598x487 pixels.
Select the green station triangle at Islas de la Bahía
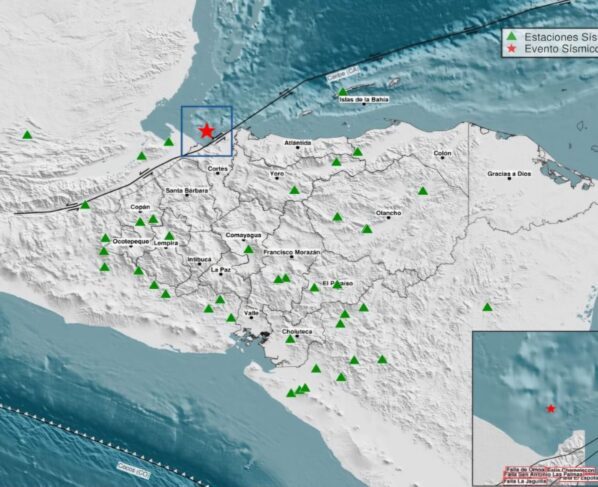click(x=343, y=92)
